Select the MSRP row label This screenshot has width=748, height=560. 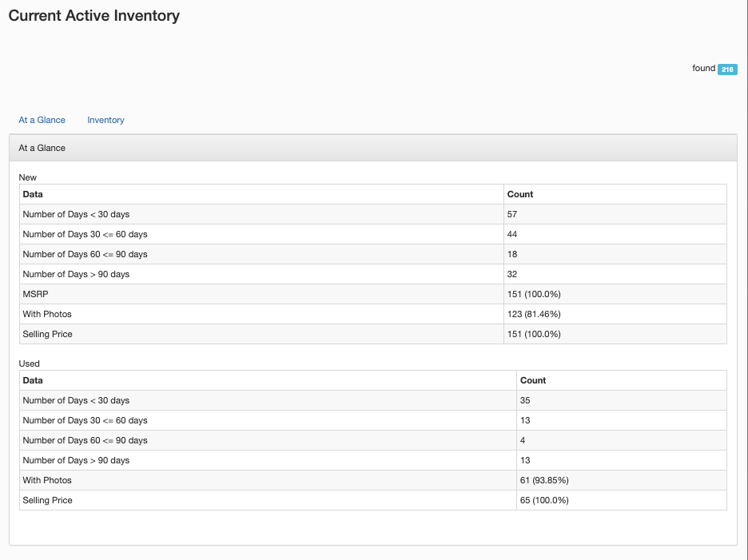tap(34, 294)
